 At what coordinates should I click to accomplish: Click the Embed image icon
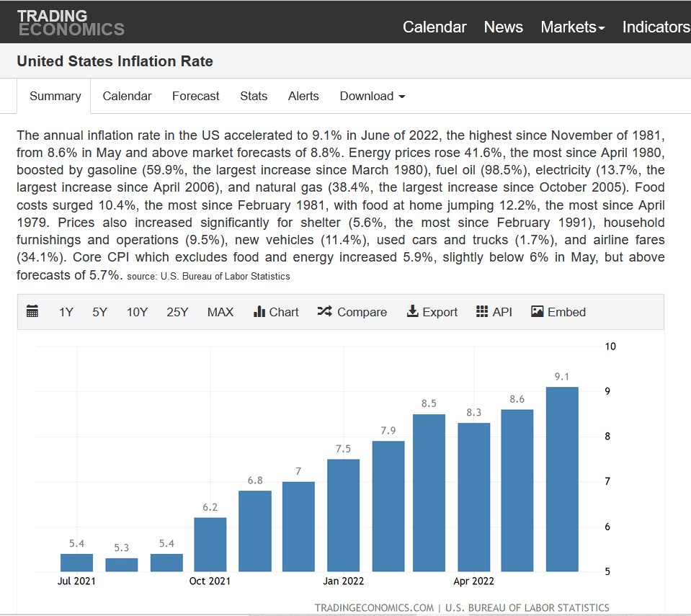point(538,312)
